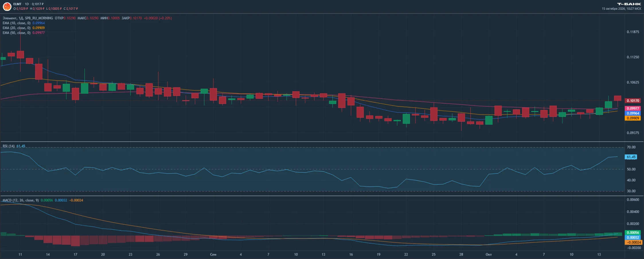
Task: Select the ELMT ticker symbol in header
Action: coord(17,4)
